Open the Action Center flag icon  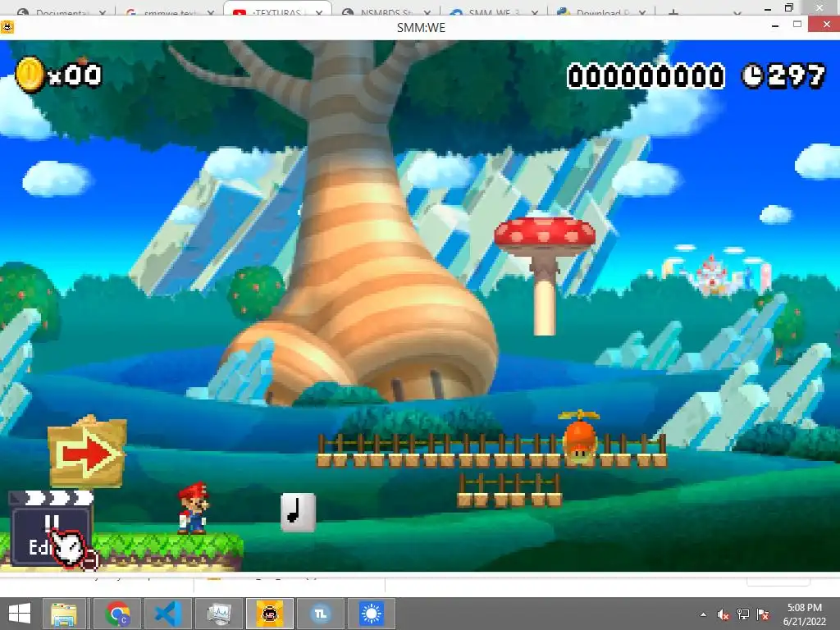[763, 614]
